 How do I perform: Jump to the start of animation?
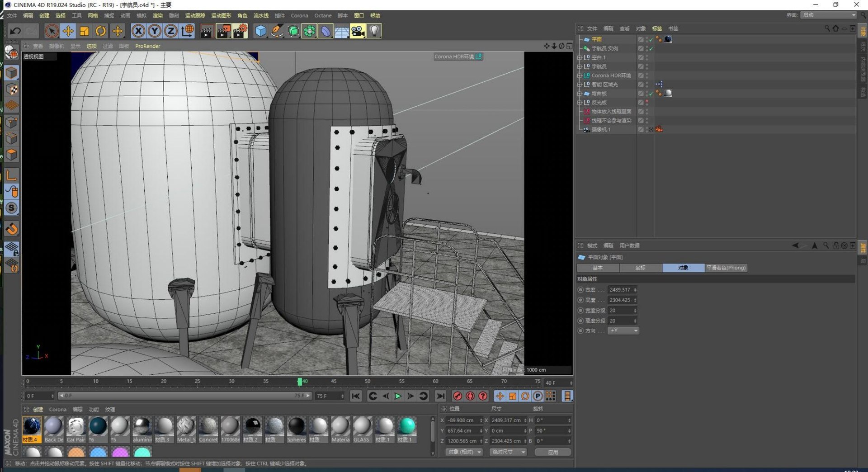pyautogui.click(x=356, y=396)
